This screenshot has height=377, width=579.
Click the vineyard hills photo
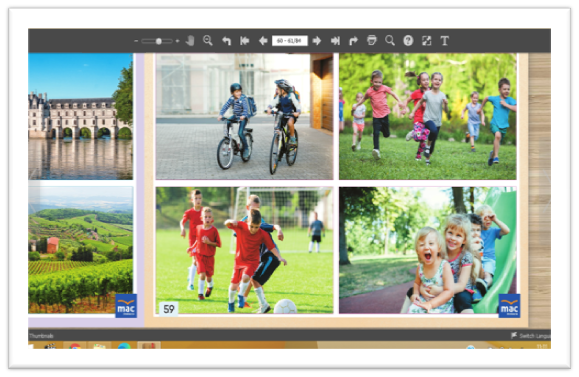coord(80,250)
